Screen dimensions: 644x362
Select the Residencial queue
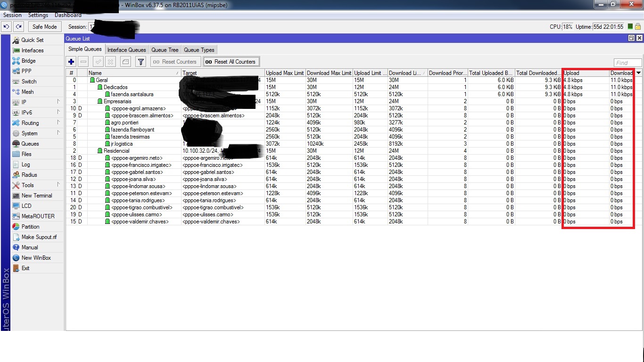(116, 151)
